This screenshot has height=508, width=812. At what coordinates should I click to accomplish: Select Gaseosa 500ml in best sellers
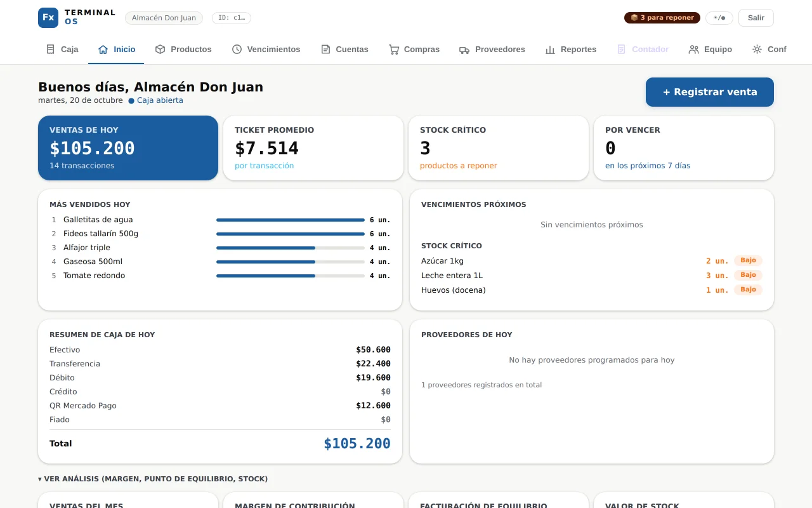tap(93, 262)
